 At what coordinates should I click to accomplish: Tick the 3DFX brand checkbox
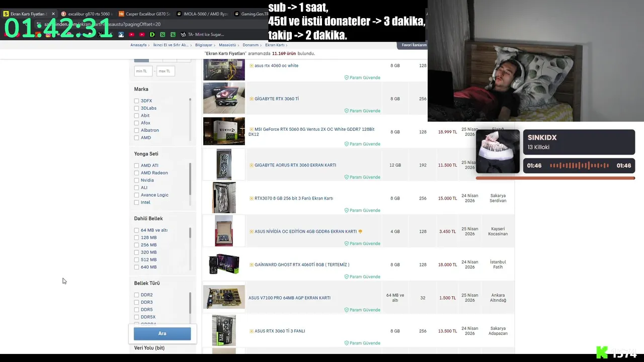click(136, 101)
